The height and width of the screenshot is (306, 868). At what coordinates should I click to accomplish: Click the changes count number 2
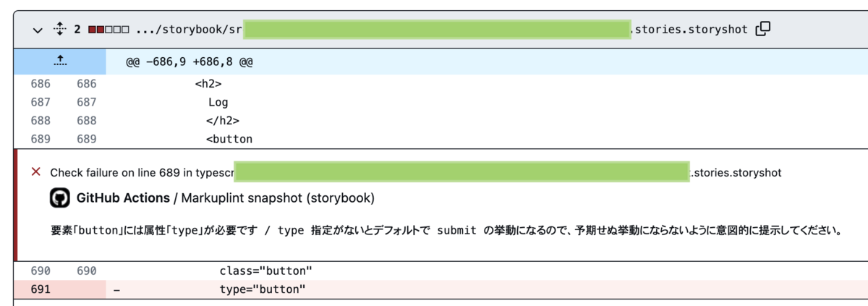pos(77,30)
